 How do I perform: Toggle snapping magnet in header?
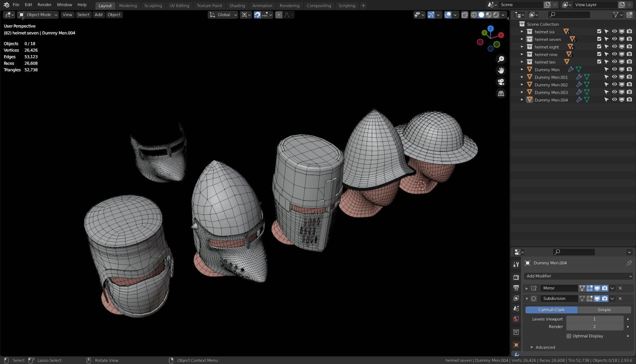257,15
